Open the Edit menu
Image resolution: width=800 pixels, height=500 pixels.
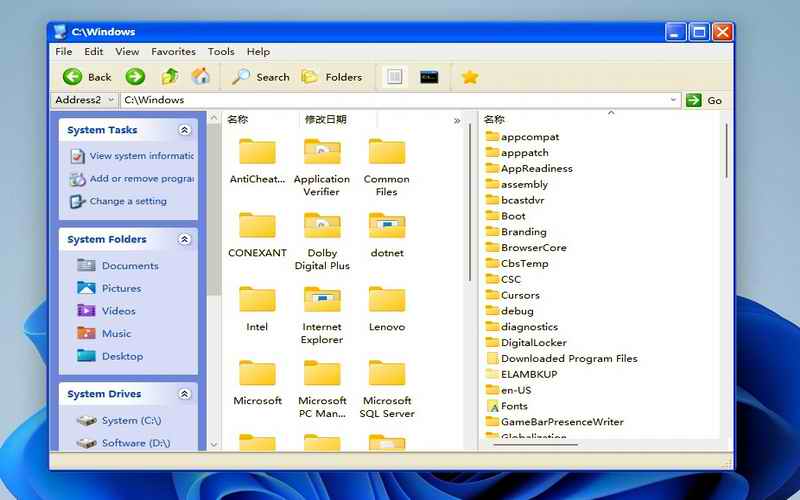click(94, 52)
